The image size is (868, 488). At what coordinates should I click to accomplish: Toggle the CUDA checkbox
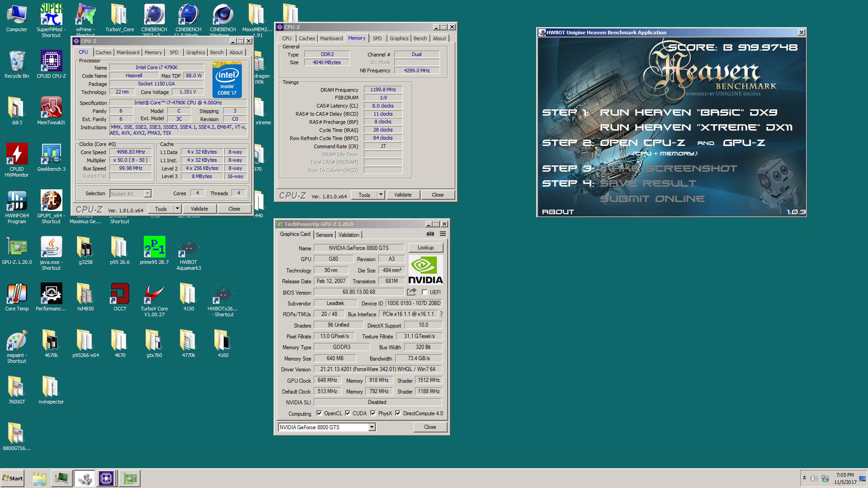(x=348, y=413)
